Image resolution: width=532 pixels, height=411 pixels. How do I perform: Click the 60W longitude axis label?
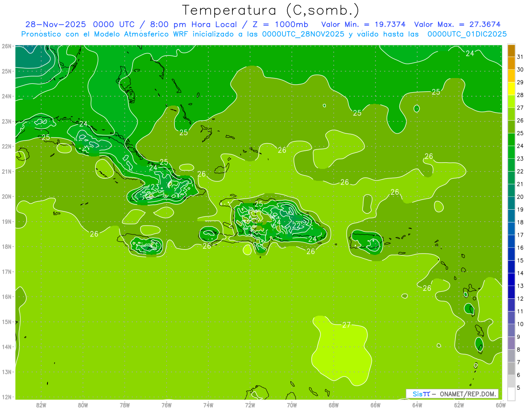tap(501, 404)
